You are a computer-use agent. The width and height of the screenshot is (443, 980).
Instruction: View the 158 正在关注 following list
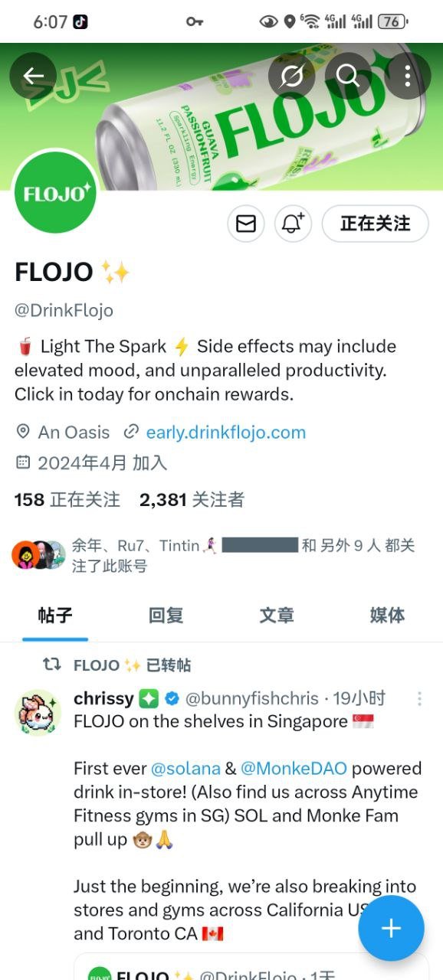(x=67, y=500)
